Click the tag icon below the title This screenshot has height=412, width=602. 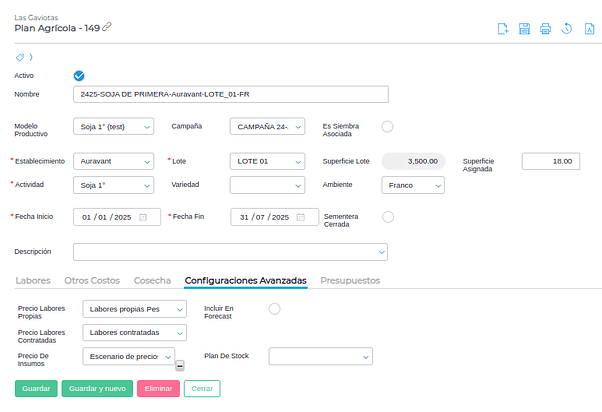pos(21,58)
